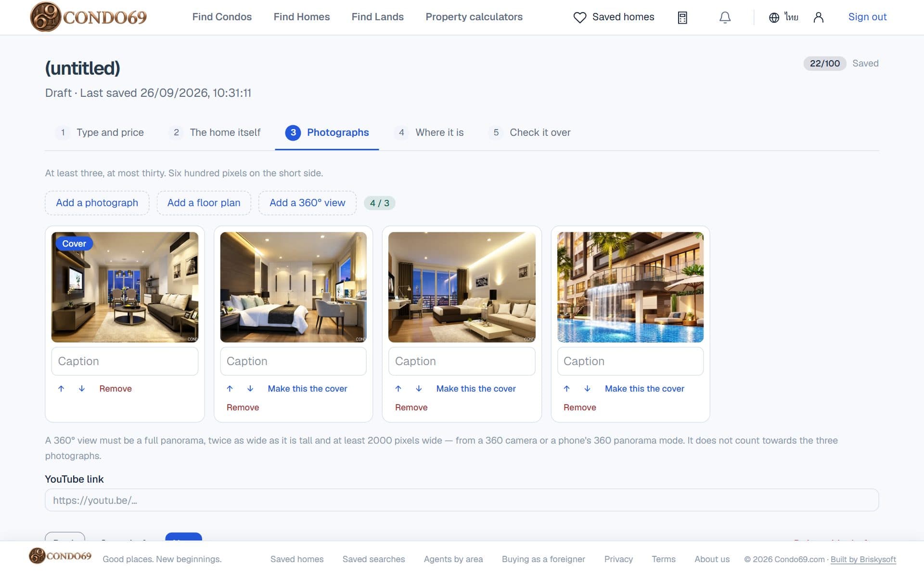Click Add a floor plan button
924x578 pixels.
click(x=204, y=203)
